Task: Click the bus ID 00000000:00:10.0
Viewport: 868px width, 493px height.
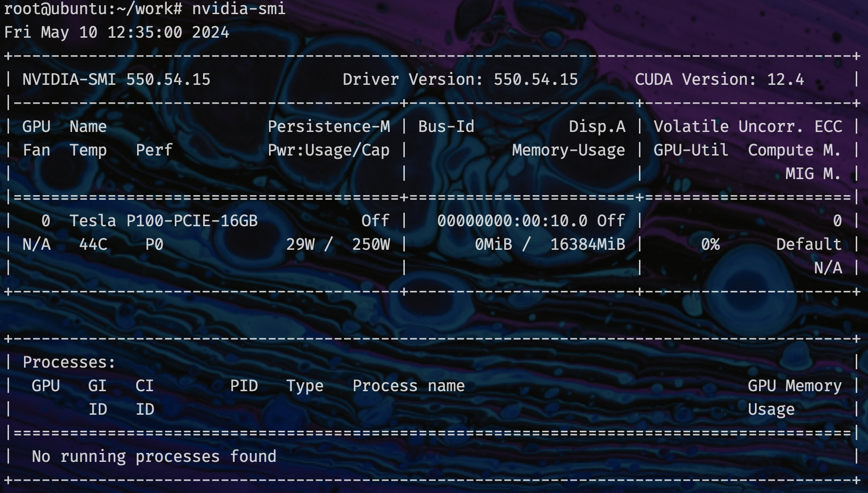Action: 512,221
